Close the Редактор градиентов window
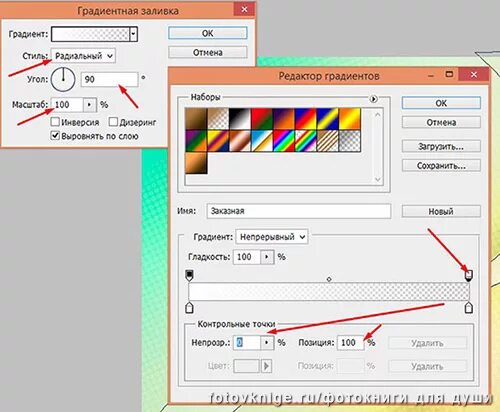This screenshot has height=412, width=500. [474, 75]
